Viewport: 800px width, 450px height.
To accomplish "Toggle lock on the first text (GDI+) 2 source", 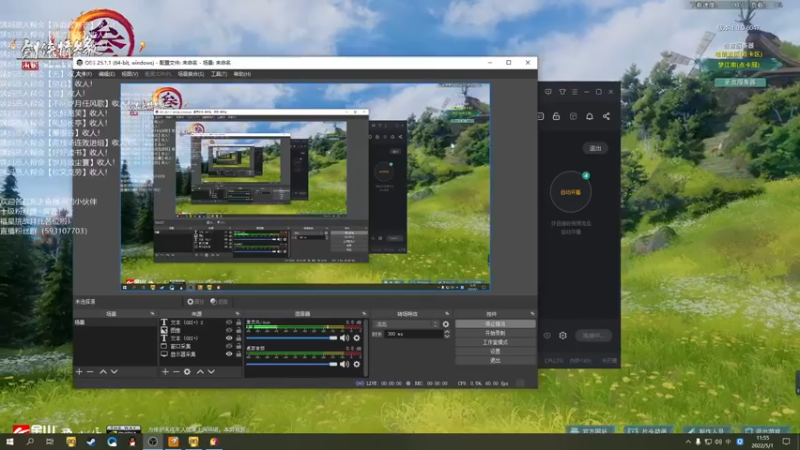I will [238, 322].
